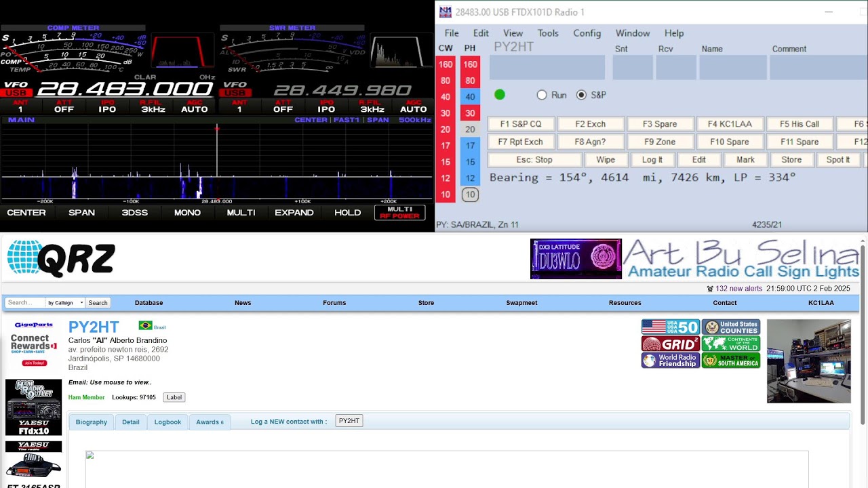This screenshot has height=488, width=868.
Task: Open the DU3WLO banner ad
Action: [576, 259]
